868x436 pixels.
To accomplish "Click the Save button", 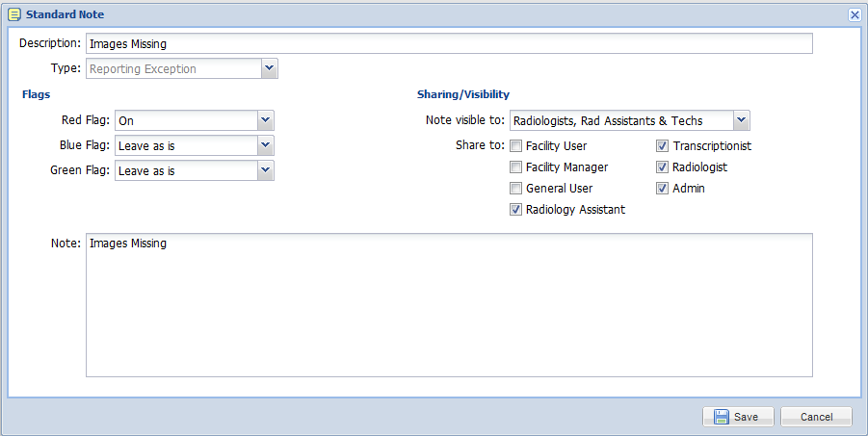I will pos(738,417).
